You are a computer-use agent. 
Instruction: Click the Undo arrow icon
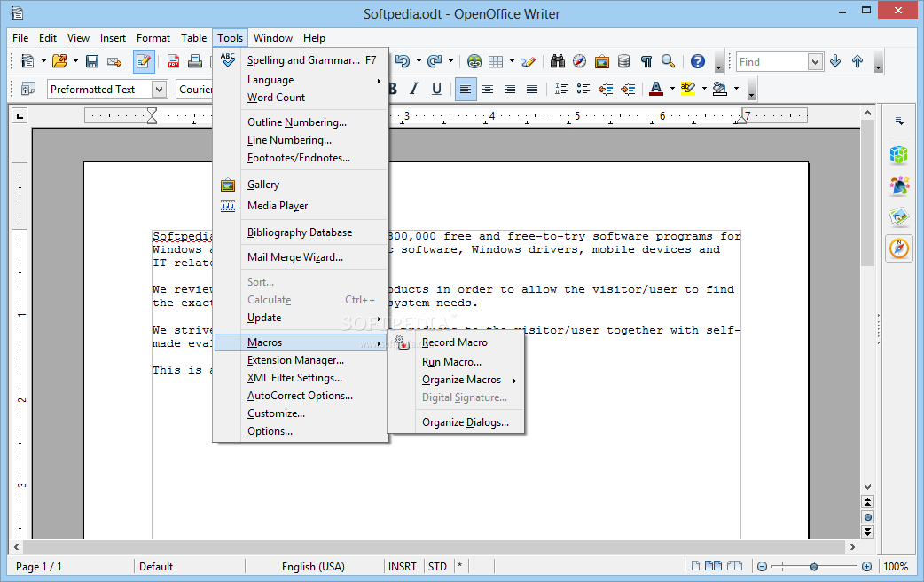(403, 61)
